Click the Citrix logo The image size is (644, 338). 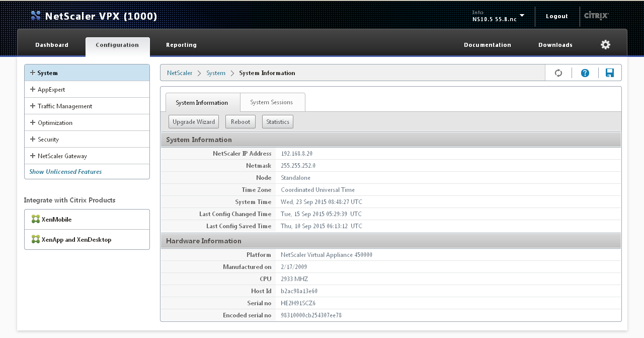(596, 16)
